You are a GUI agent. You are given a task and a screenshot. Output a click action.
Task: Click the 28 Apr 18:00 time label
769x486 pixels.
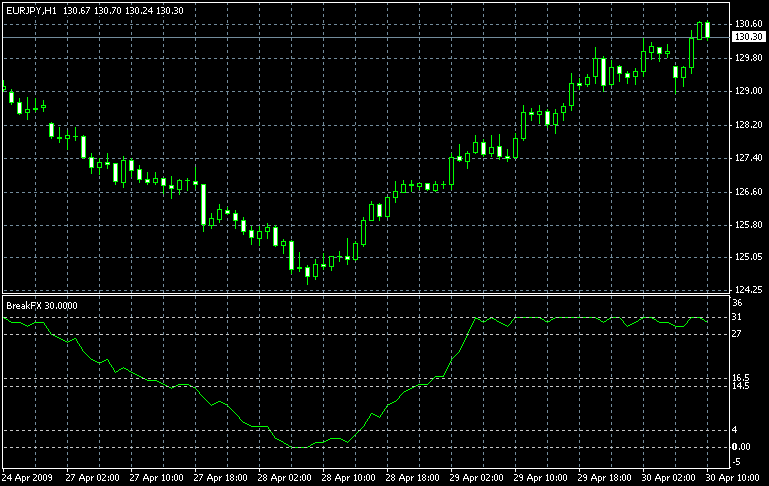413,478
